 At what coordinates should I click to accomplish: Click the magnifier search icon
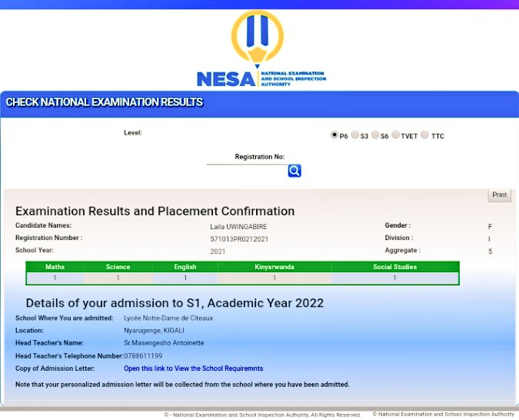294,171
